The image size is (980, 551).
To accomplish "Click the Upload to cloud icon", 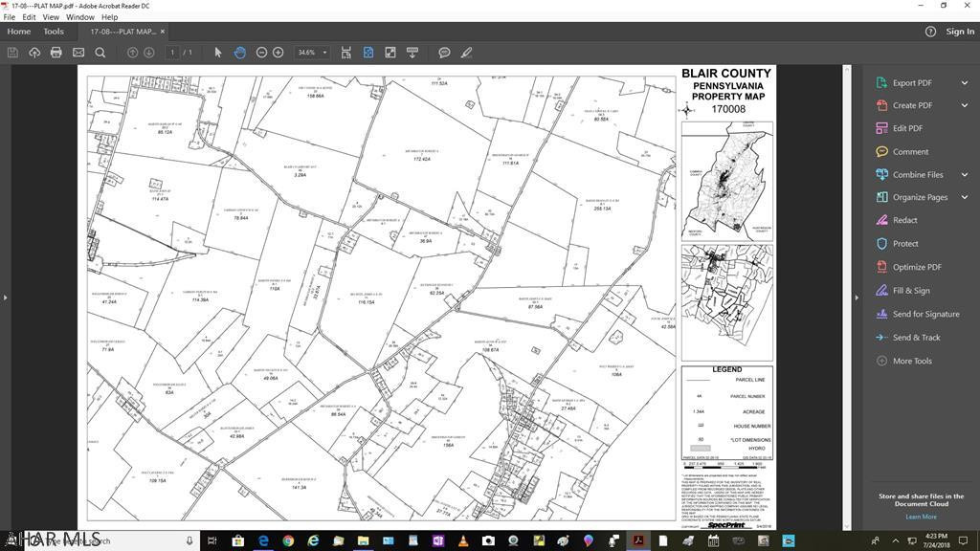I will pos(34,53).
